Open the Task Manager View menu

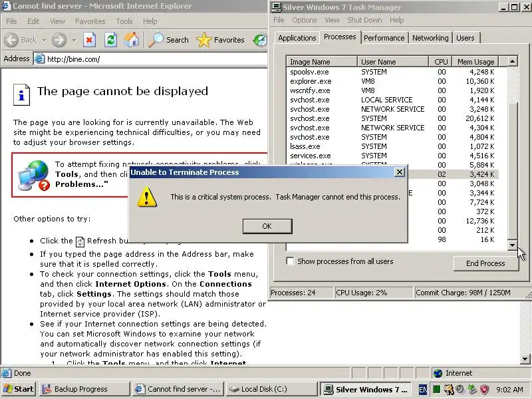pos(332,20)
